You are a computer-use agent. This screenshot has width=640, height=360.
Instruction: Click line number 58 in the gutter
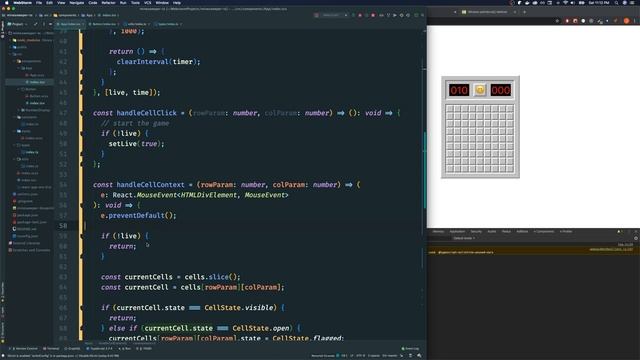63,226
